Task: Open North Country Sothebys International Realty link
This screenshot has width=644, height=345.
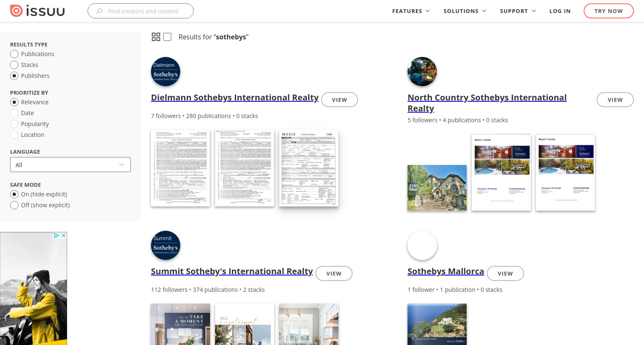Action: point(487,103)
